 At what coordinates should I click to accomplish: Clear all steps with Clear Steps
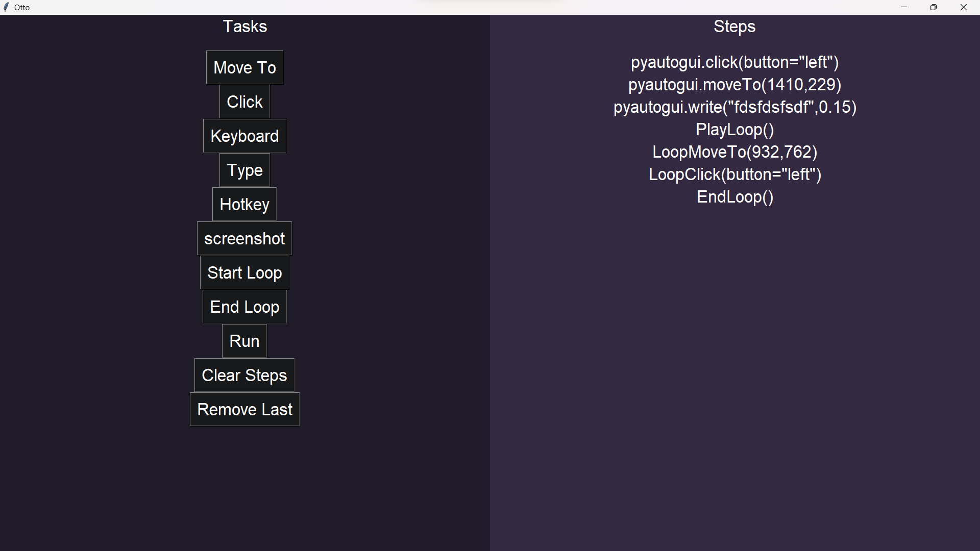pyautogui.click(x=244, y=375)
